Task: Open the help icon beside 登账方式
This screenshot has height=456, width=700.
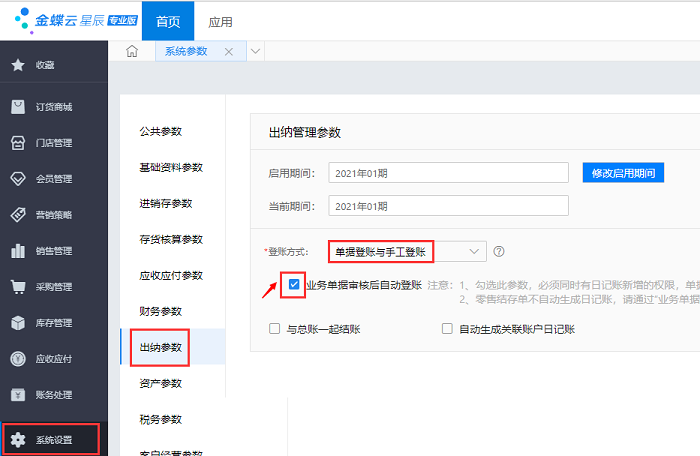Action: pos(499,251)
